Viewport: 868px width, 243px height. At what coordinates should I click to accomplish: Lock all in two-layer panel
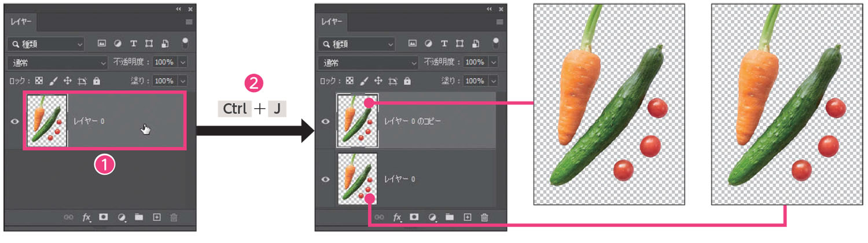pyautogui.click(x=407, y=81)
